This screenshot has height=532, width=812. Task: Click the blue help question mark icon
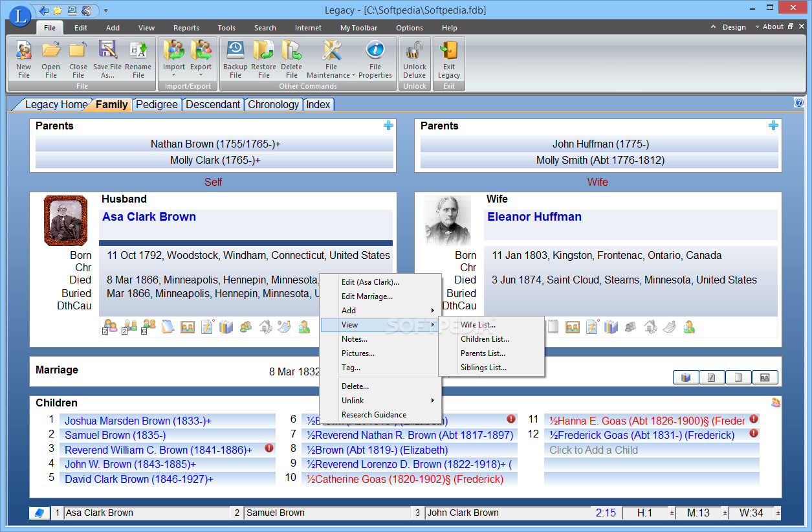pos(799,102)
